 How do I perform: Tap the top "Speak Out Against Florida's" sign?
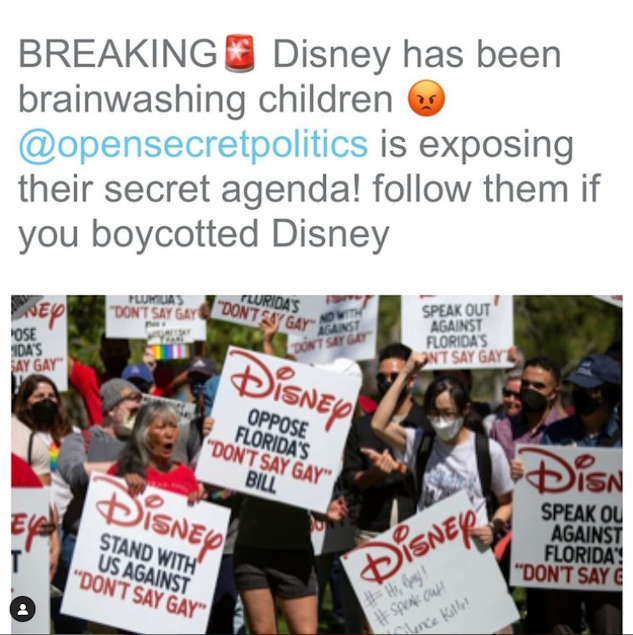coord(457,331)
